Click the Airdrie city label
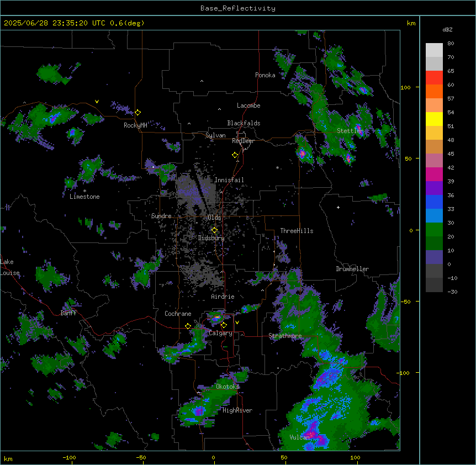The width and height of the screenshot is (476, 465). point(223,297)
